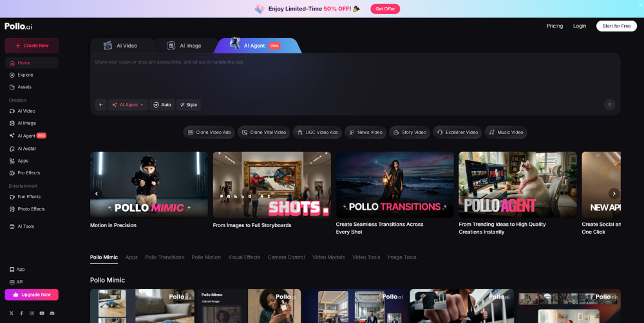Open the Facebook social icon
This screenshot has width=644, height=323.
point(21,313)
